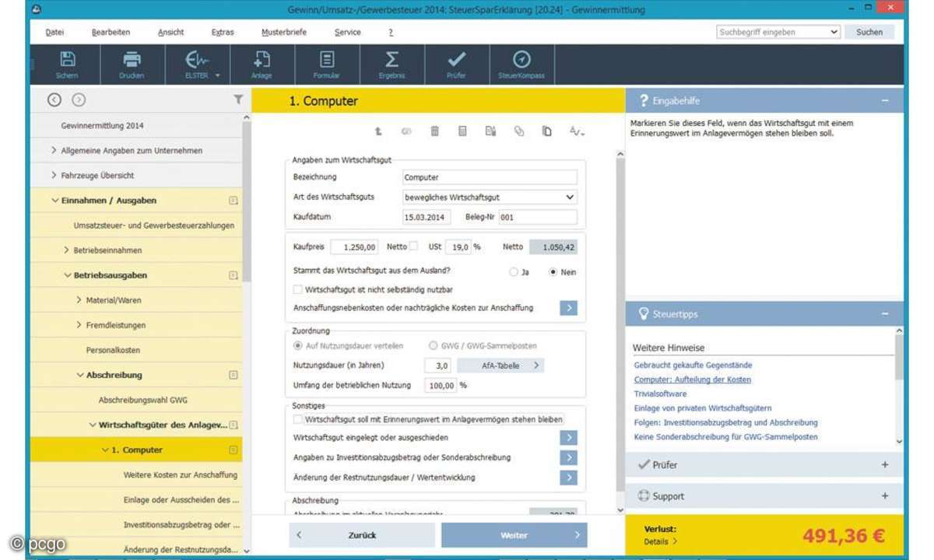Screen dimensions: 934x560
Task: Go back with the left circle arrow
Action: click(x=54, y=100)
